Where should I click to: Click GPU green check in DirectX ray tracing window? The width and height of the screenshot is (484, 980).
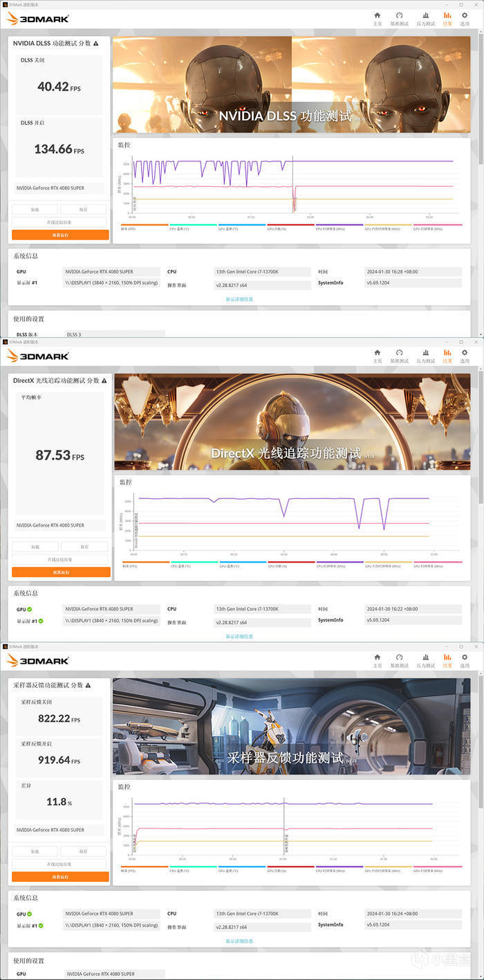tap(30, 609)
